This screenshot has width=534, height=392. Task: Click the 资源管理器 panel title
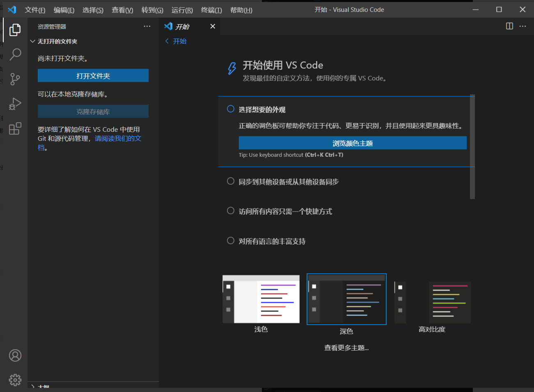pyautogui.click(x=52, y=27)
